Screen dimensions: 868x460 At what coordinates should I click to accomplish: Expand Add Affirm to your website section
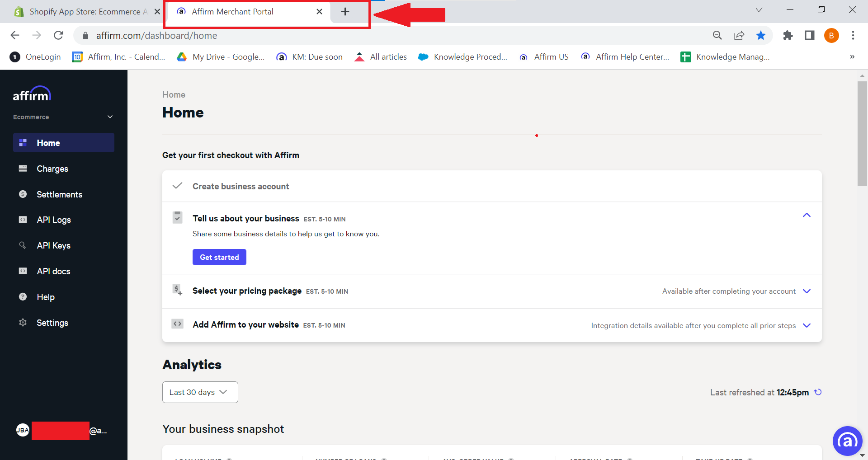[807, 325]
